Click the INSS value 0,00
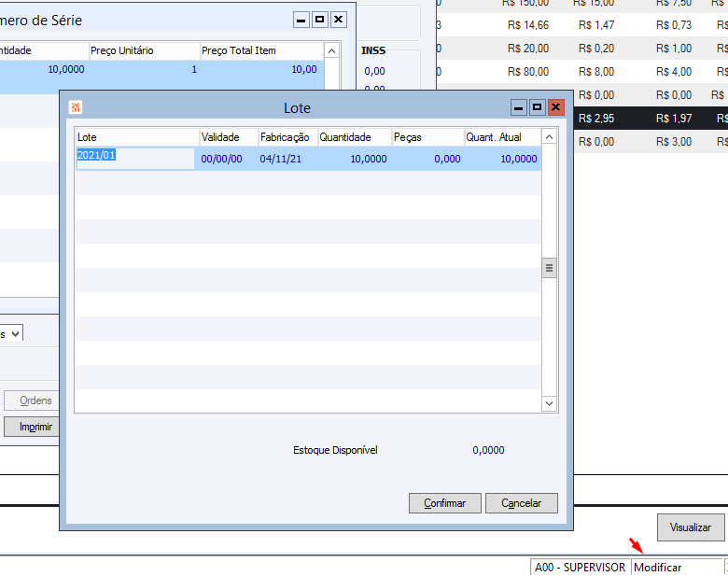This screenshot has height=576, width=728. tap(374, 71)
